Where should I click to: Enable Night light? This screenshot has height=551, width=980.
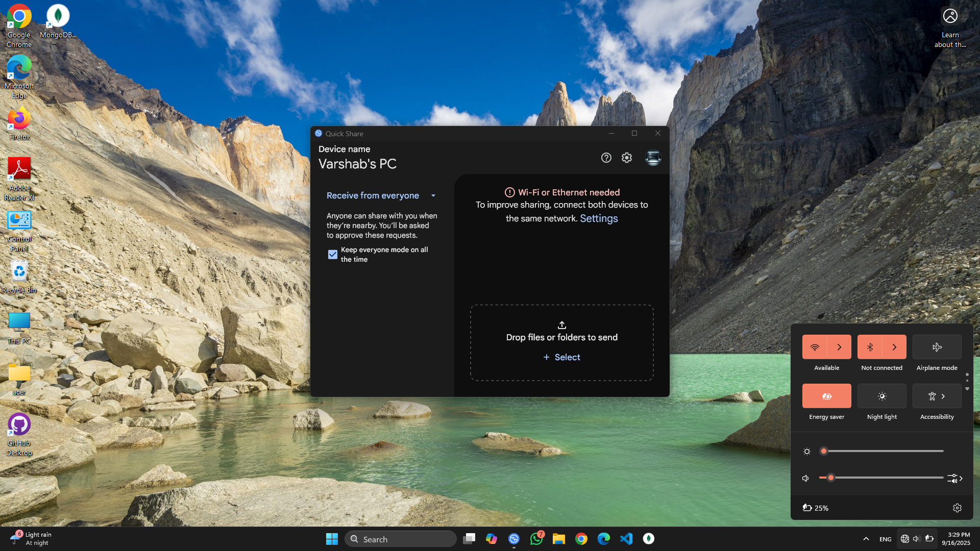[881, 396]
